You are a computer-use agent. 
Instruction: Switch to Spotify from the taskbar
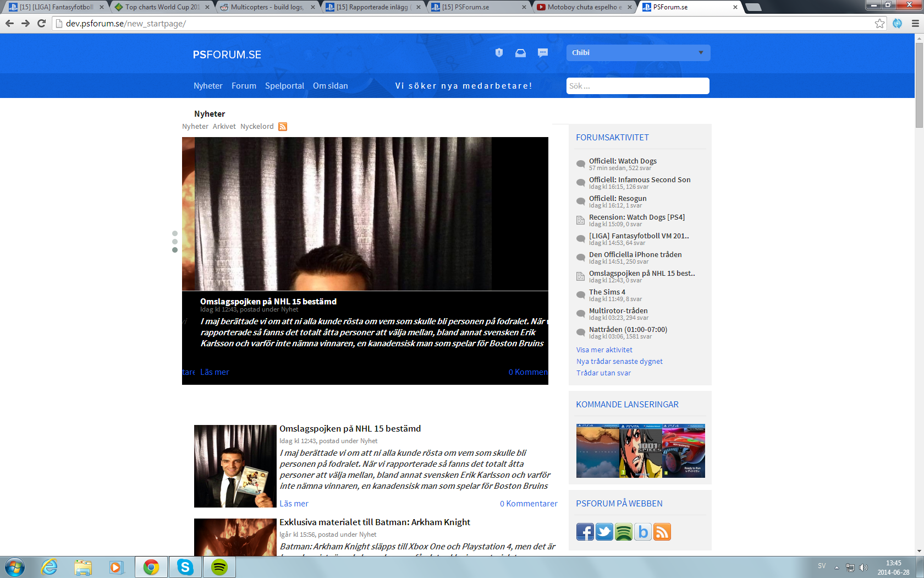tap(219, 567)
